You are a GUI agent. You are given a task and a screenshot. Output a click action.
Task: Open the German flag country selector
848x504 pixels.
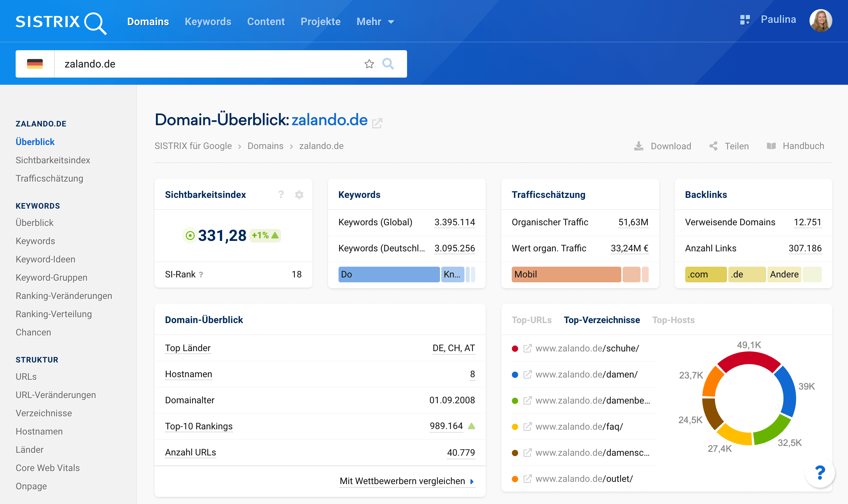pos(35,64)
